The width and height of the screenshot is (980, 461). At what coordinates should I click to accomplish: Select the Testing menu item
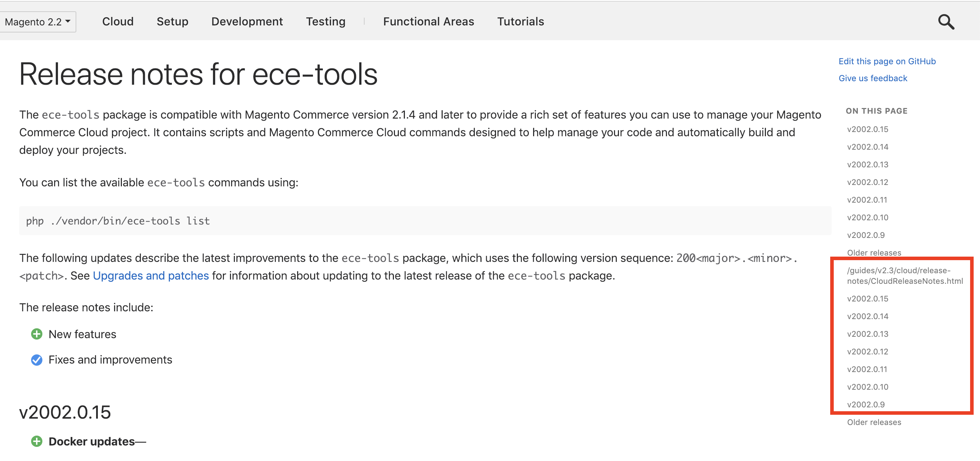pyautogui.click(x=326, y=22)
